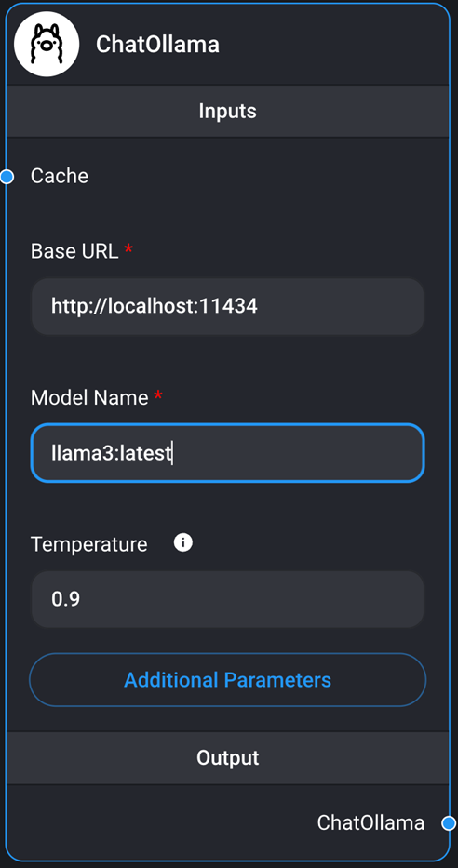Focus the Temperature field showing 0.9
Image resolution: width=458 pixels, height=868 pixels.
(228, 599)
